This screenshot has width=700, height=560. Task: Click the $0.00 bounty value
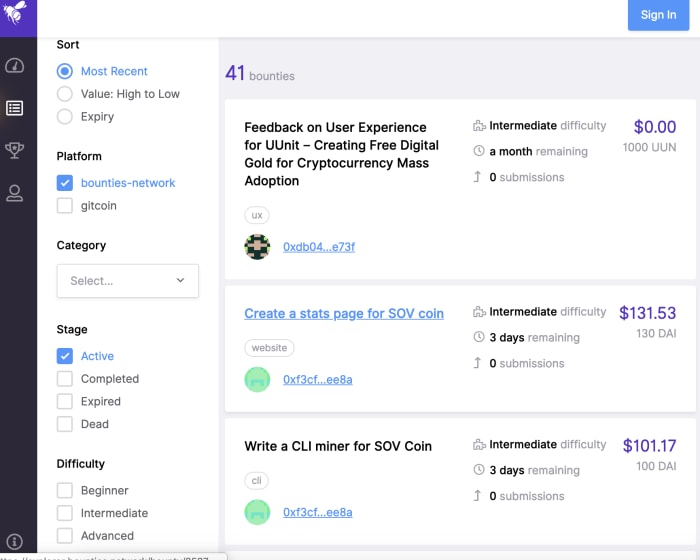655,127
